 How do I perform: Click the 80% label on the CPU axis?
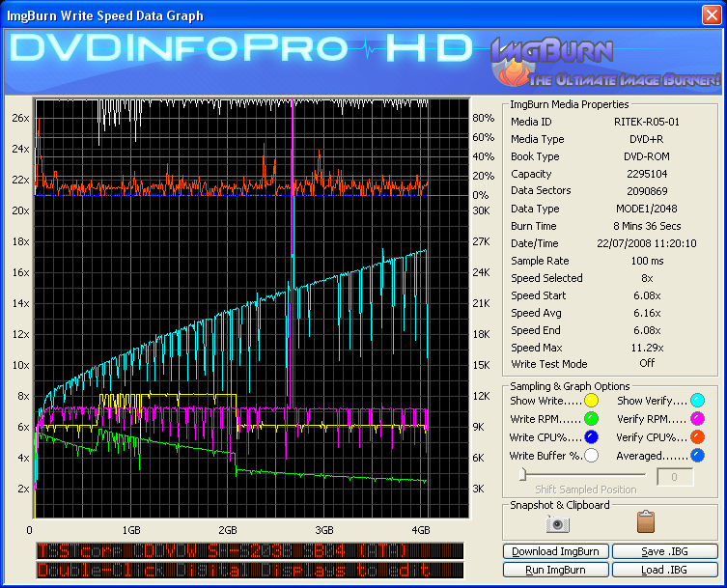(x=483, y=118)
